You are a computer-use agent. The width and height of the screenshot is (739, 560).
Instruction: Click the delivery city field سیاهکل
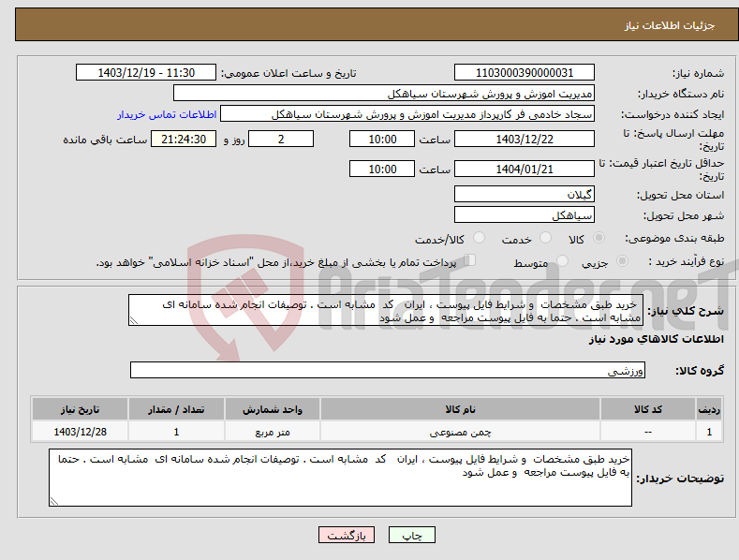pos(525,215)
